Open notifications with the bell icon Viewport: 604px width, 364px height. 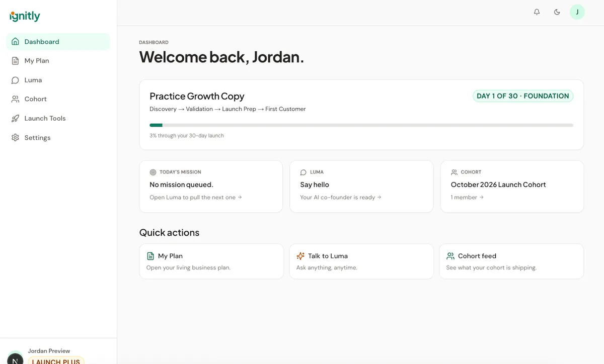click(537, 12)
